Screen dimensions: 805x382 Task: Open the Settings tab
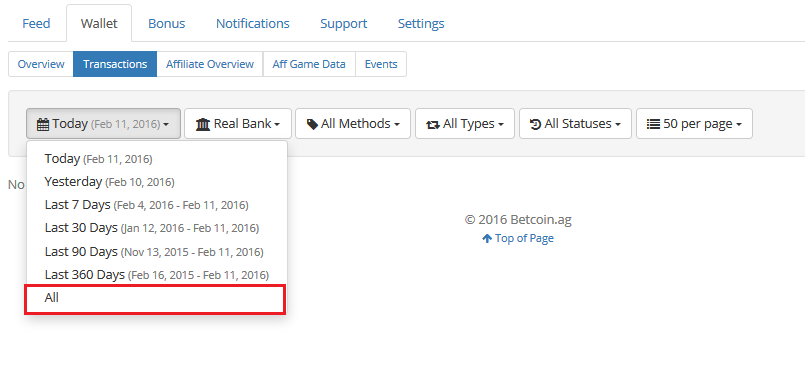tap(421, 24)
